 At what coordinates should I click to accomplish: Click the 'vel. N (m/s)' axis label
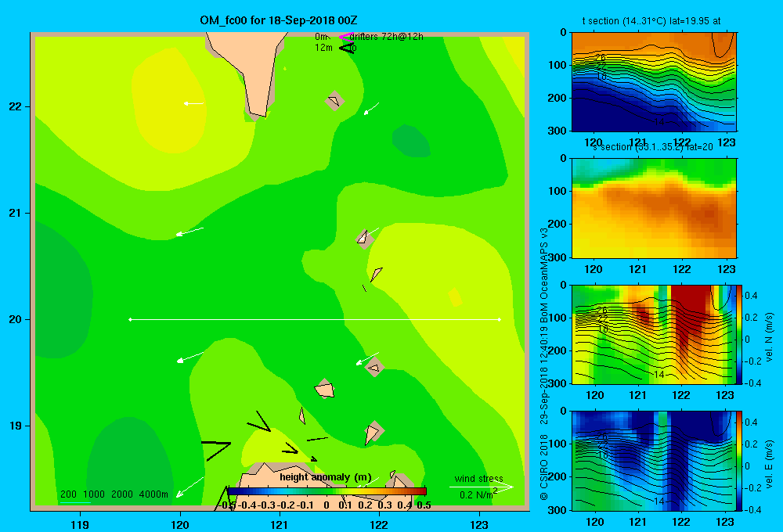769,337
